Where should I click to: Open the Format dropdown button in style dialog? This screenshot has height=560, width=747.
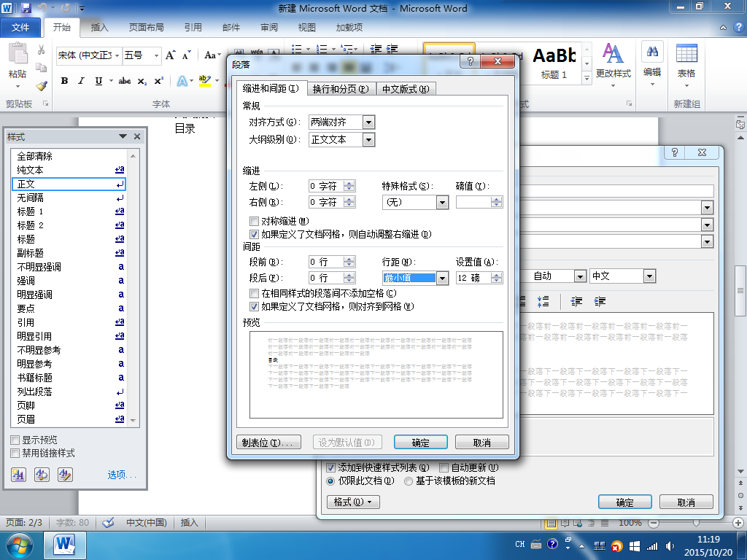point(353,502)
